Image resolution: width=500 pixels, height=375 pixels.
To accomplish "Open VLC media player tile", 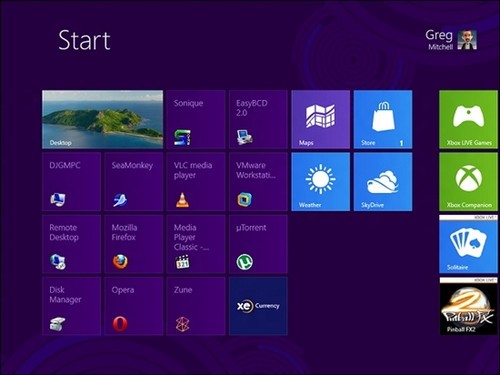I will pyautogui.click(x=196, y=182).
